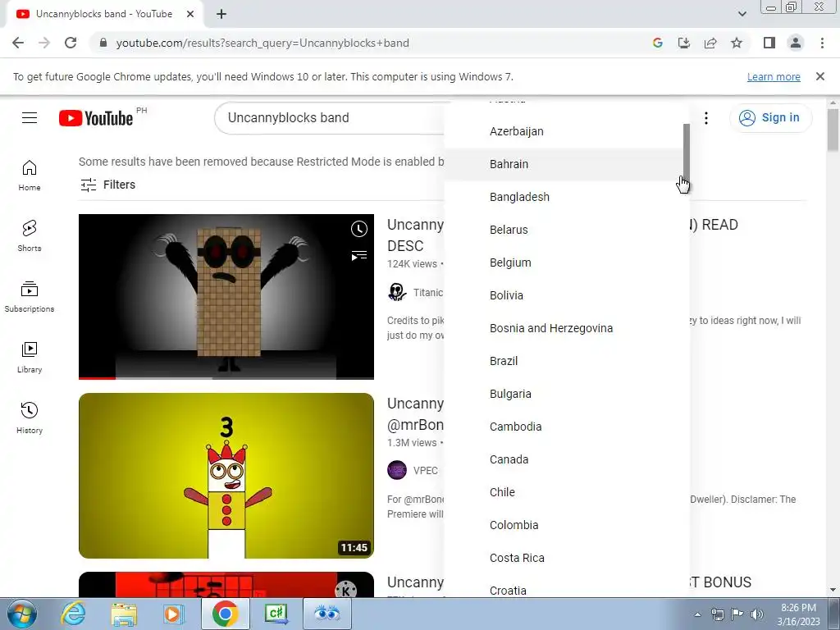
Task: Show hidden system tray icons
Action: (697, 614)
